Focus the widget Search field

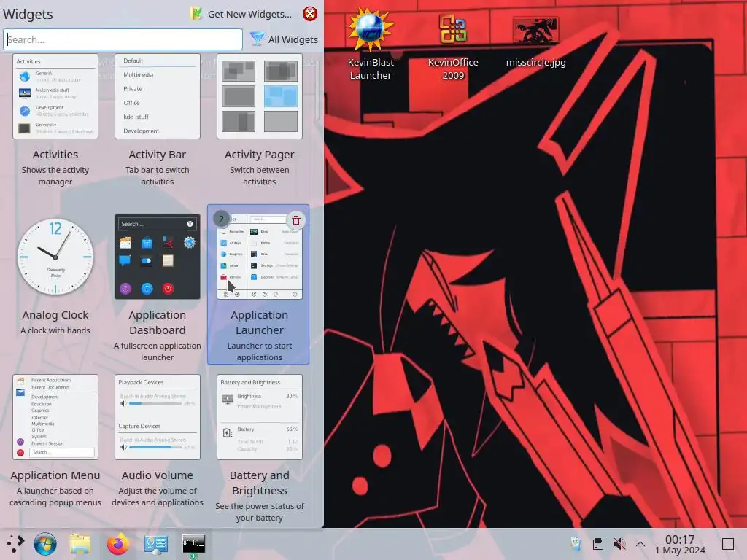point(123,39)
